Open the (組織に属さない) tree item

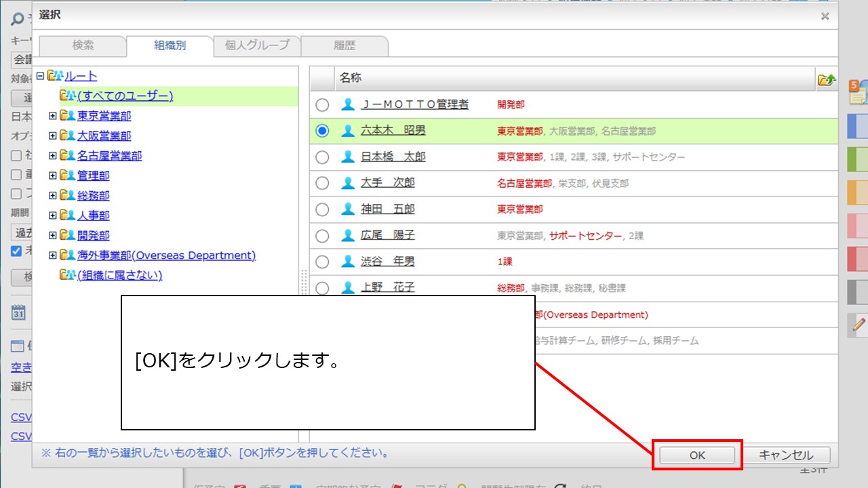click(119, 275)
